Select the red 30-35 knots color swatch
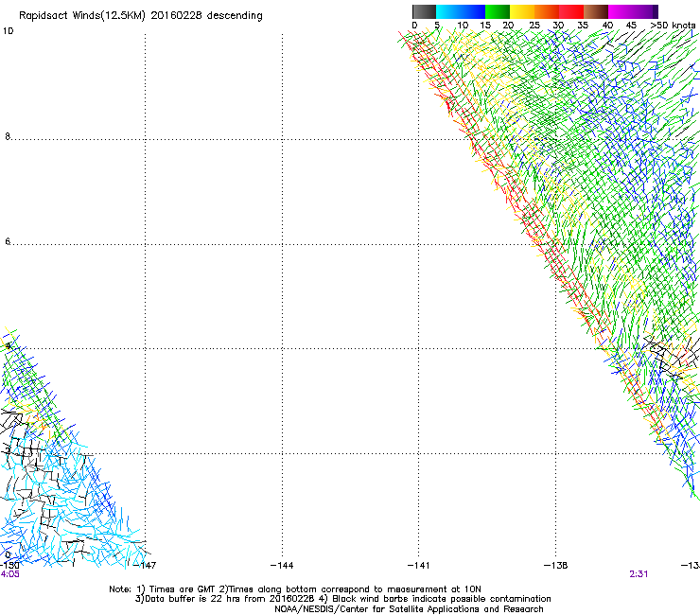The width and height of the screenshot is (700, 615). coord(571,11)
